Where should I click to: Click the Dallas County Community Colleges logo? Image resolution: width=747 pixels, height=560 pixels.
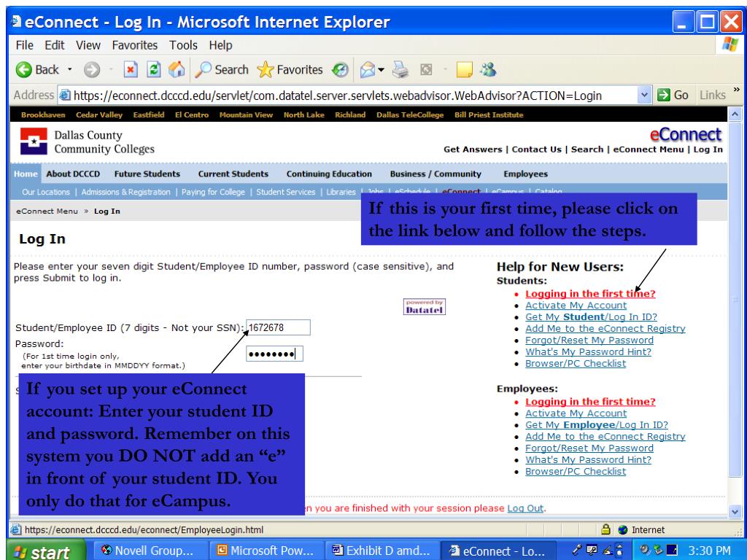tap(88, 142)
